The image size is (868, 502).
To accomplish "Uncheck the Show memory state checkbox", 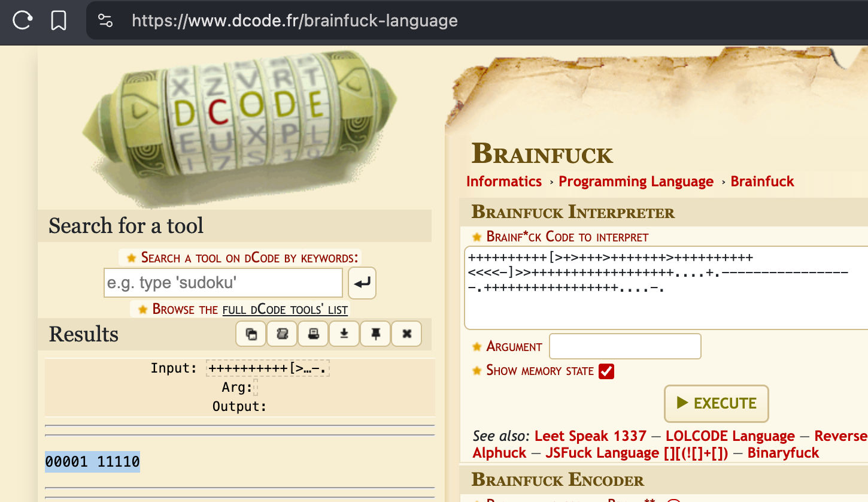I will (606, 371).
